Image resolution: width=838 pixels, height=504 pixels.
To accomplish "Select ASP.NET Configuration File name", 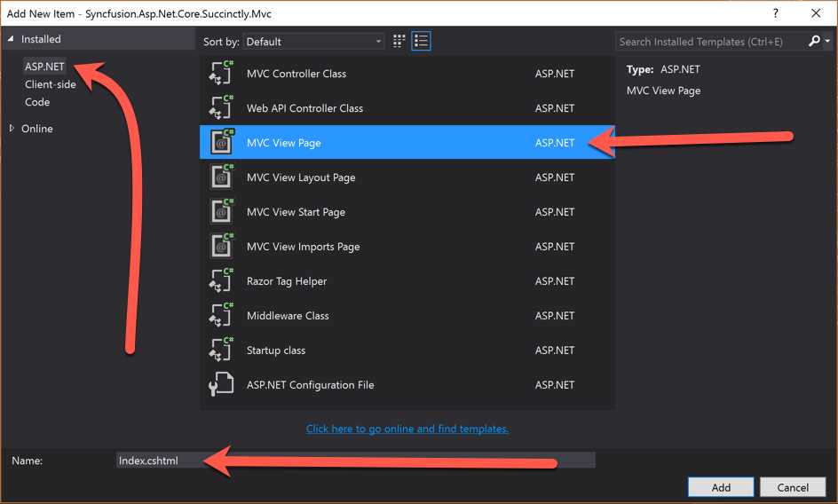I will coord(310,385).
